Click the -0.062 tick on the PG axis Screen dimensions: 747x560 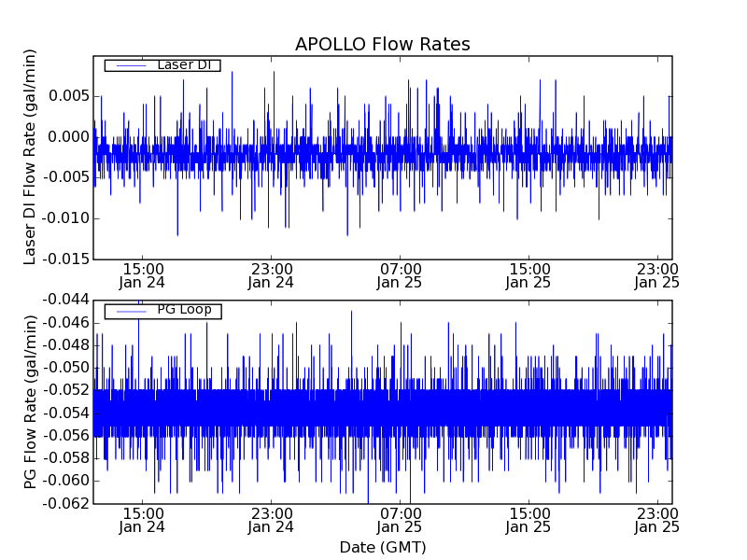[66, 503]
